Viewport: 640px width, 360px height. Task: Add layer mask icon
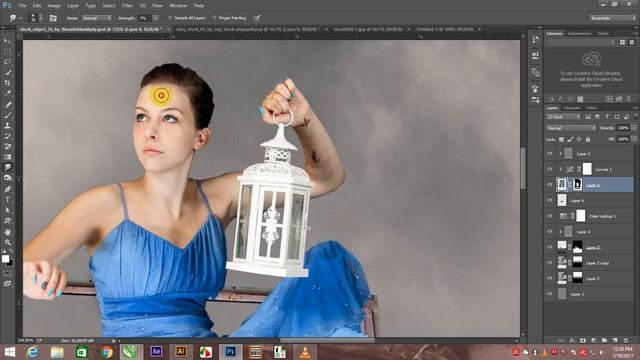coord(583,340)
